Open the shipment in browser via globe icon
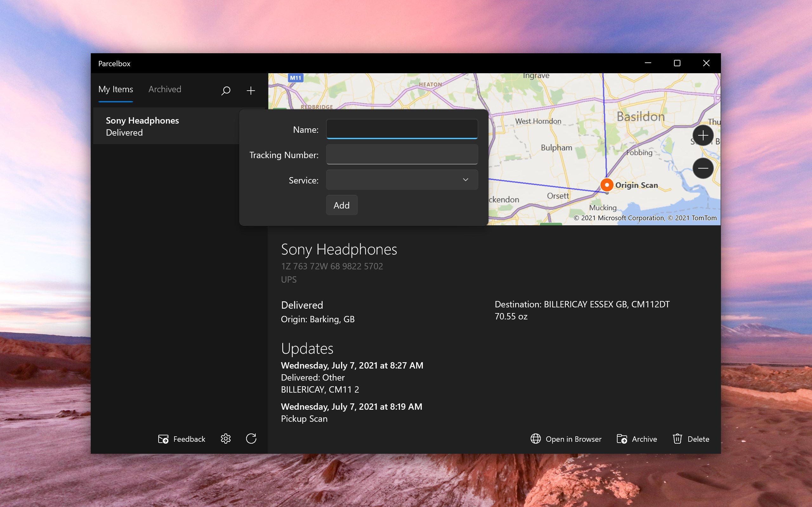This screenshot has height=507, width=812. 535,439
